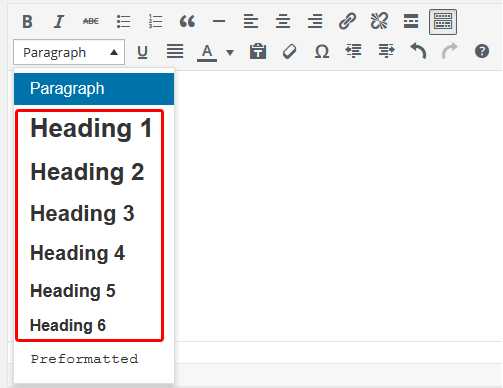
Task: Apply strikethrough formatting
Action: pyautogui.click(x=91, y=22)
